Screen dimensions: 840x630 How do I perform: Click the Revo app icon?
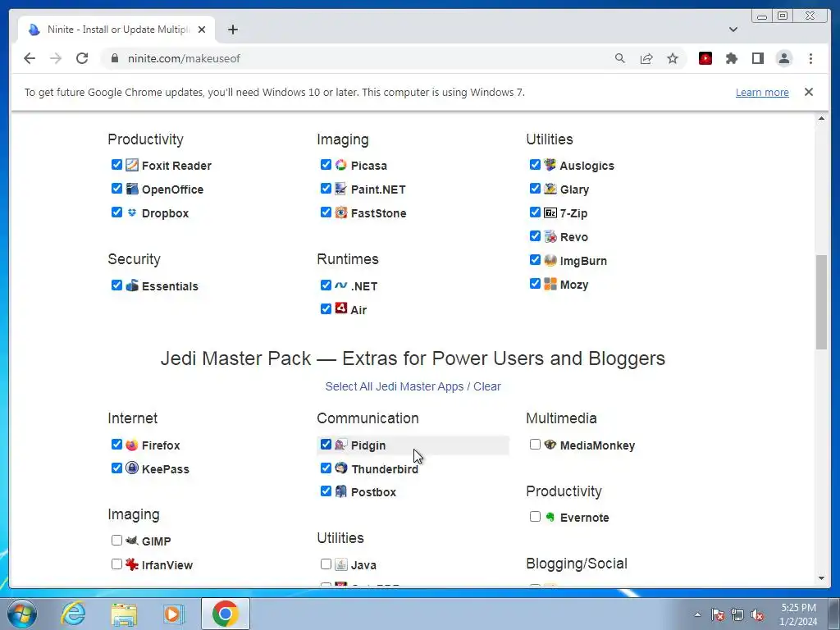point(550,236)
